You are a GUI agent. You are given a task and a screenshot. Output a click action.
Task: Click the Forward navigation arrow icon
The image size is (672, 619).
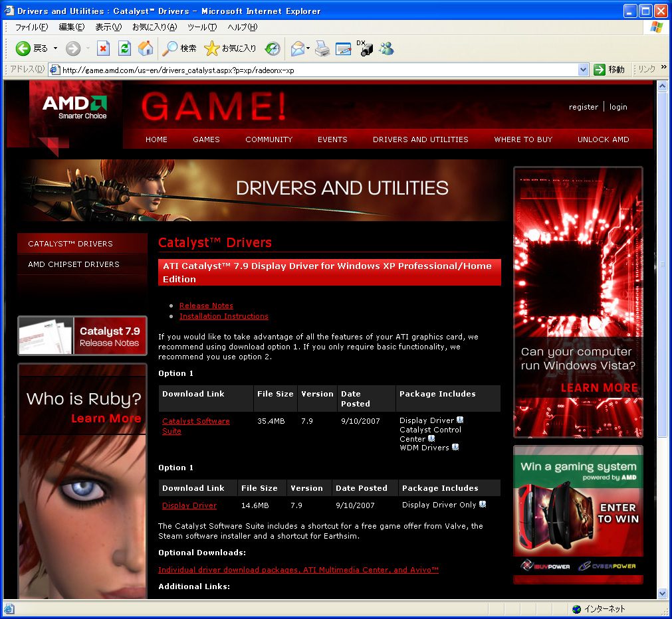[x=73, y=48]
